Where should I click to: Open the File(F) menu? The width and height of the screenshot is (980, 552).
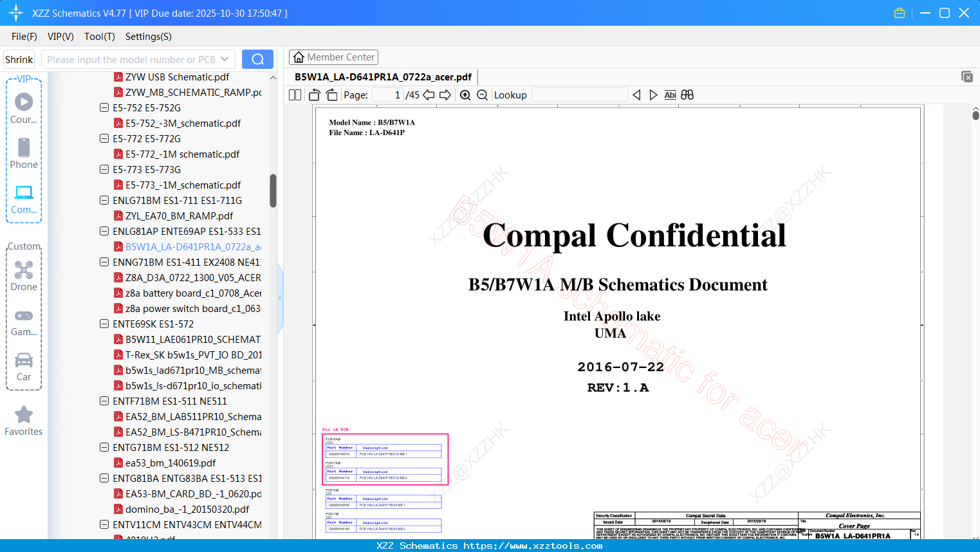point(24,37)
